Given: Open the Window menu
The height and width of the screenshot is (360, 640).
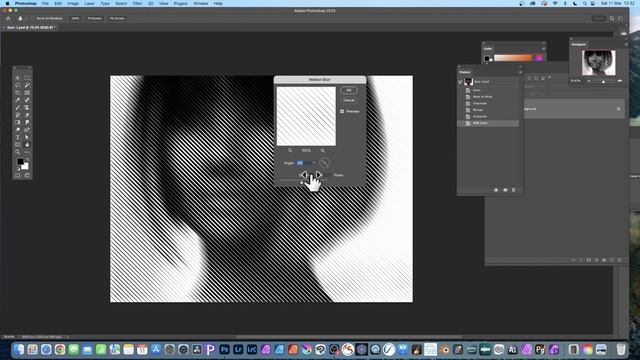Looking at the screenshot, I should pyautogui.click(x=200, y=3).
